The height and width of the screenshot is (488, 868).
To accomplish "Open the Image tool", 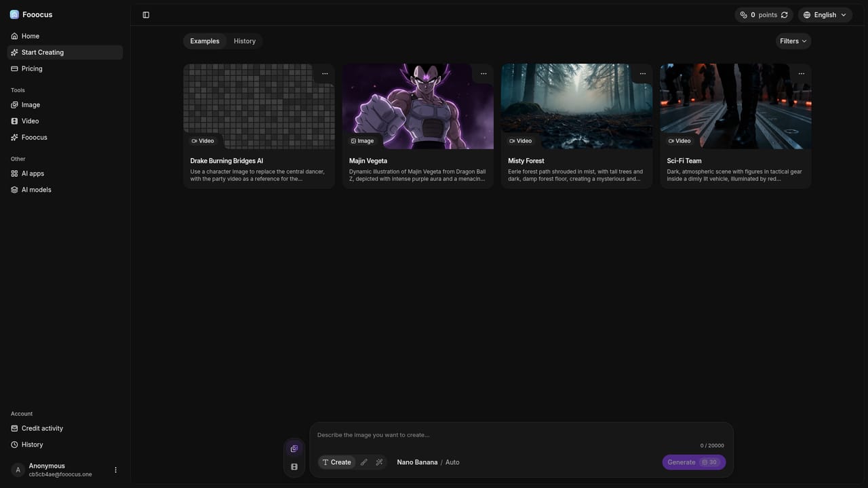I will tap(65, 105).
